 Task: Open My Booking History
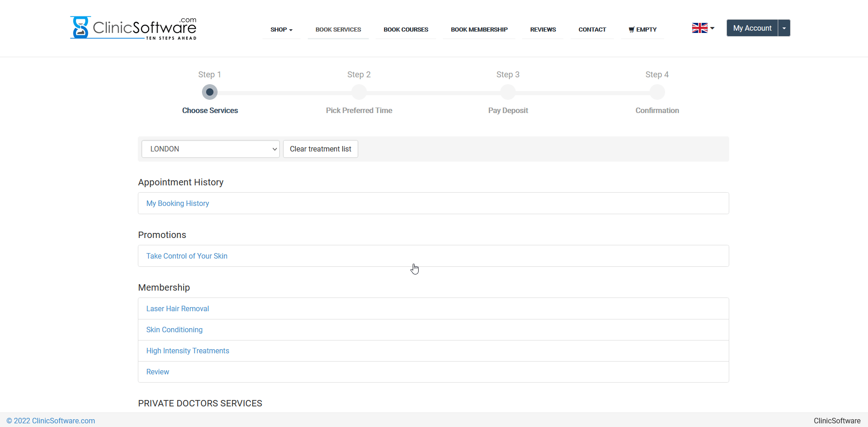178,204
